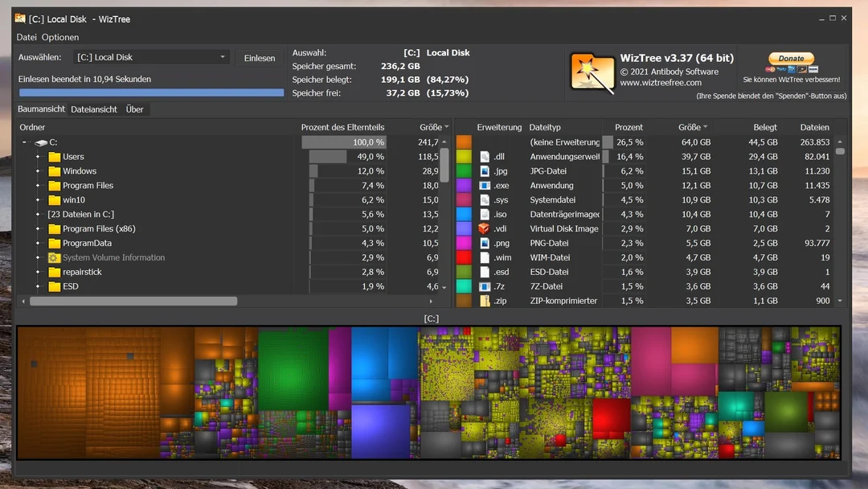Expand the Windows folder node
The image size is (868, 489).
click(x=38, y=171)
